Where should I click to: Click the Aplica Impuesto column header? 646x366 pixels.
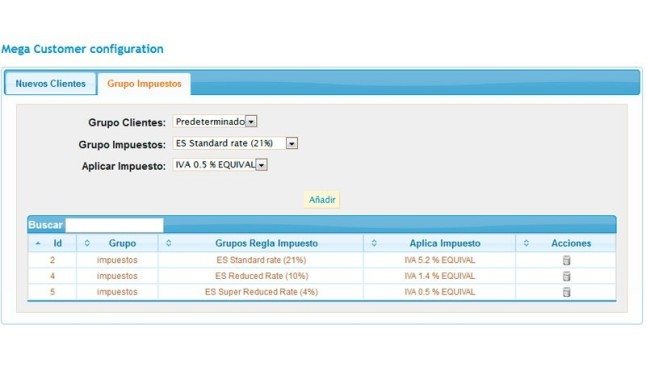tap(440, 243)
